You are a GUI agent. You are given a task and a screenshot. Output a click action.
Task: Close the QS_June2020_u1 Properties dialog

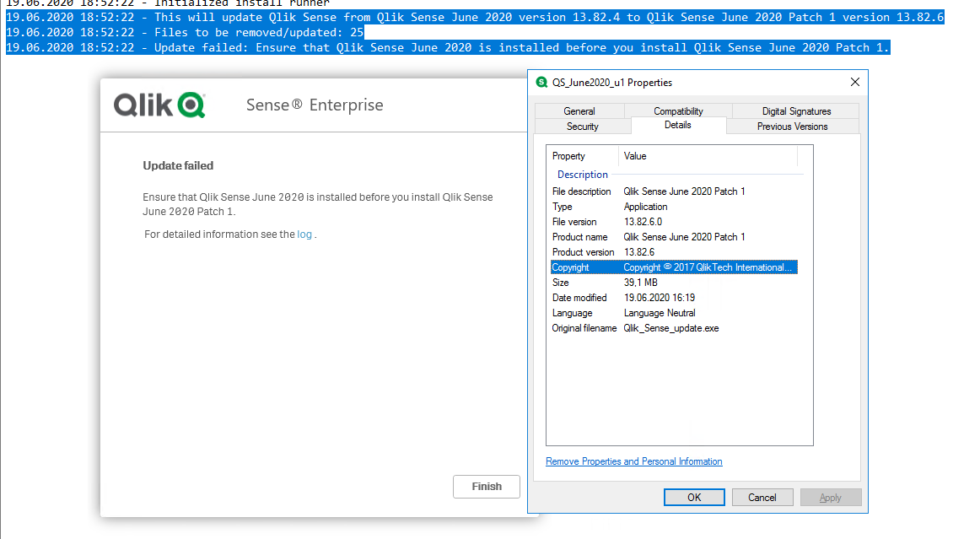[854, 82]
